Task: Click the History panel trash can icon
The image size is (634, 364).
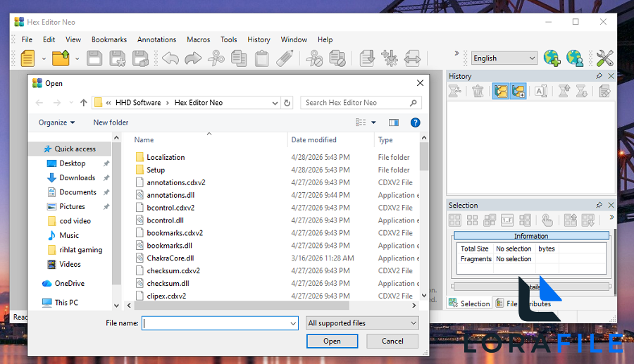Action: click(478, 92)
